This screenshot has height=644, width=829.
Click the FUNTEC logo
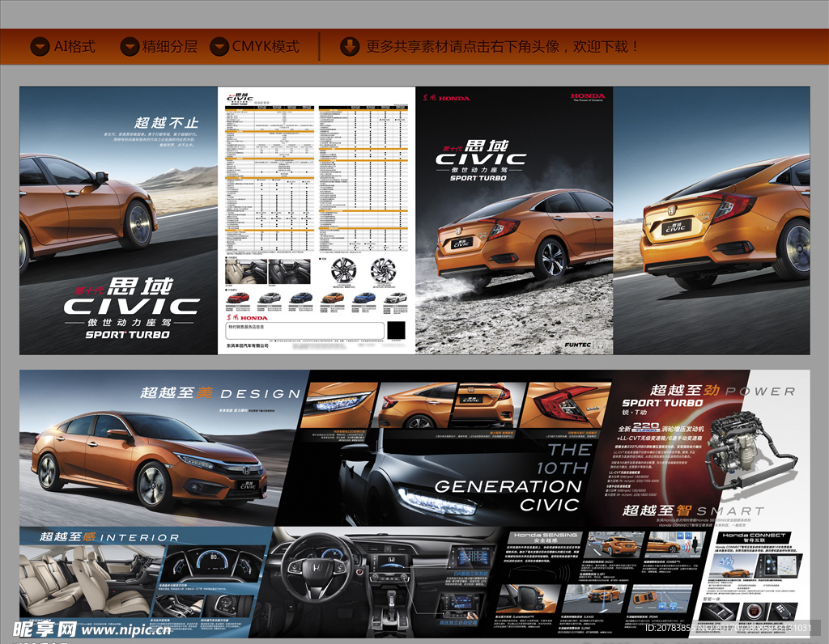pos(578,345)
